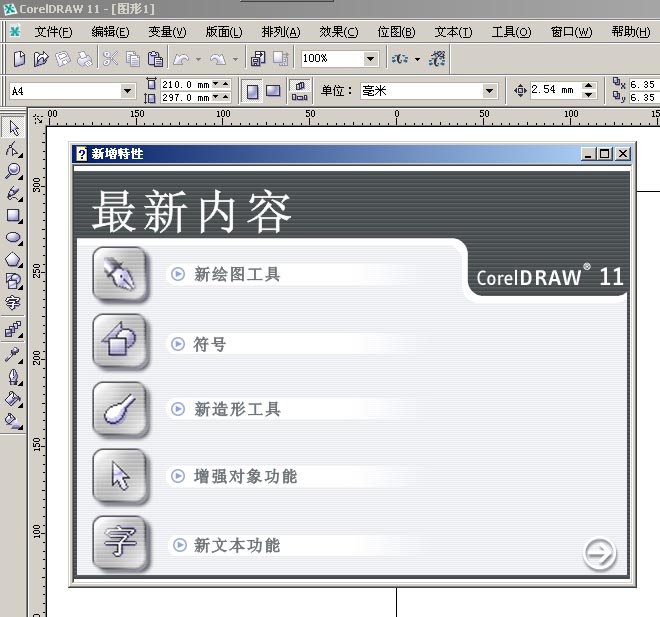Open the 版面(L) menu

224,32
